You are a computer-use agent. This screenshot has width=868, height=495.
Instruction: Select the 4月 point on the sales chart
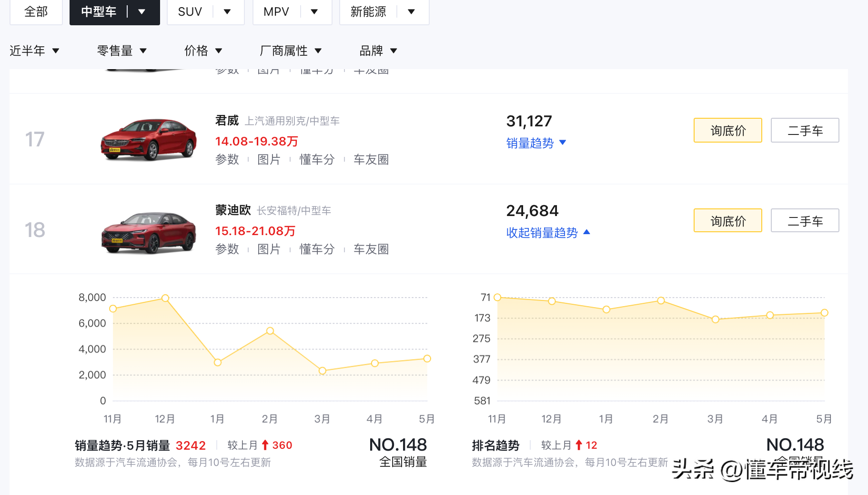point(375,363)
